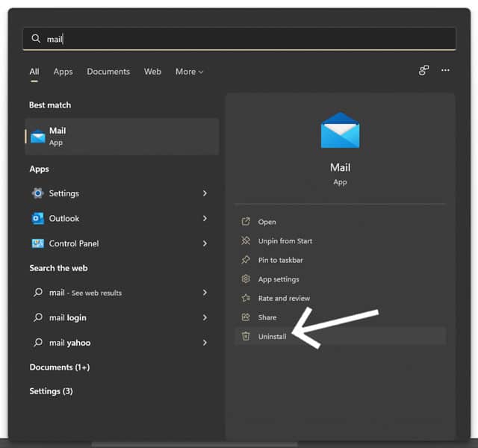Switch to the All filter tab
This screenshot has height=448, width=478.
pyautogui.click(x=34, y=72)
